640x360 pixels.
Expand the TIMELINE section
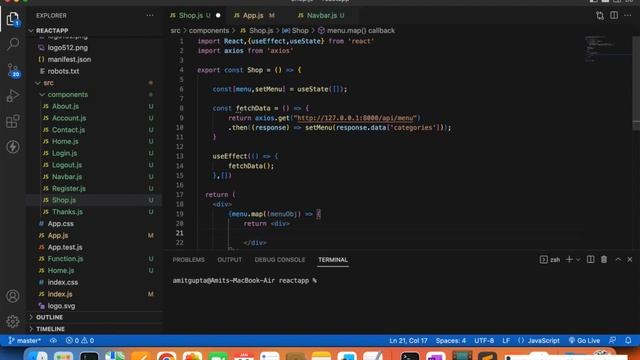click(x=50, y=329)
